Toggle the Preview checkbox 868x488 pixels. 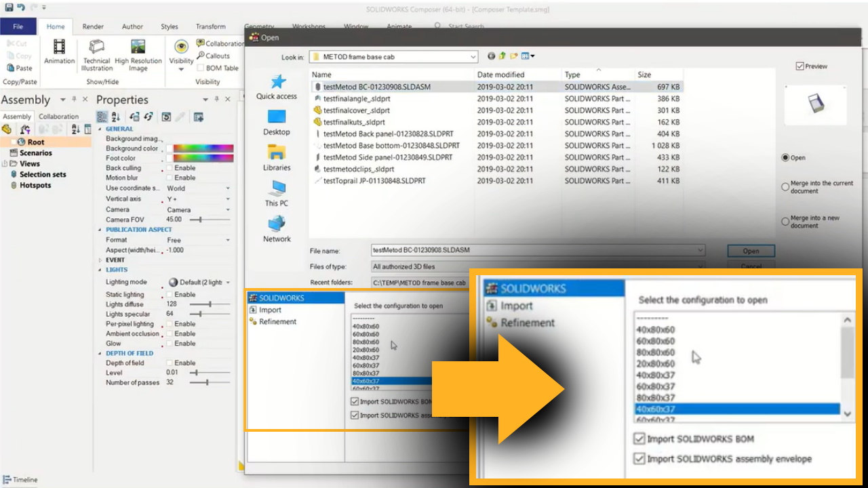coord(800,66)
